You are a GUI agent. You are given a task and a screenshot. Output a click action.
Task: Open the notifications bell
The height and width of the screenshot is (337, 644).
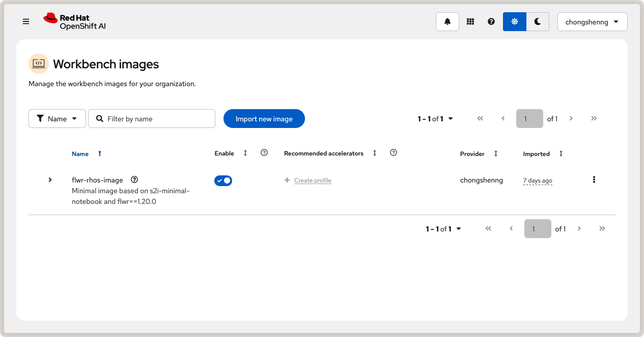click(x=447, y=21)
